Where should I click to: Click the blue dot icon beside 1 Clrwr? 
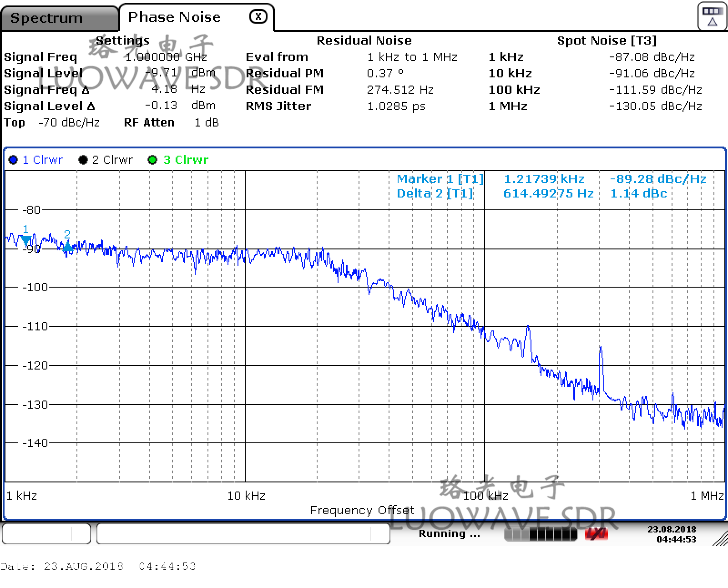pos(14,160)
